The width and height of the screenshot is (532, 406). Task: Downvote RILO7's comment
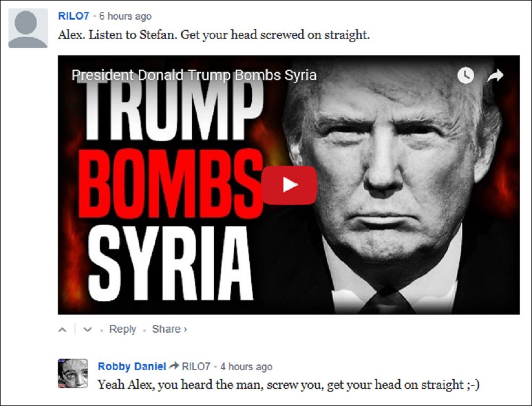[x=88, y=329]
